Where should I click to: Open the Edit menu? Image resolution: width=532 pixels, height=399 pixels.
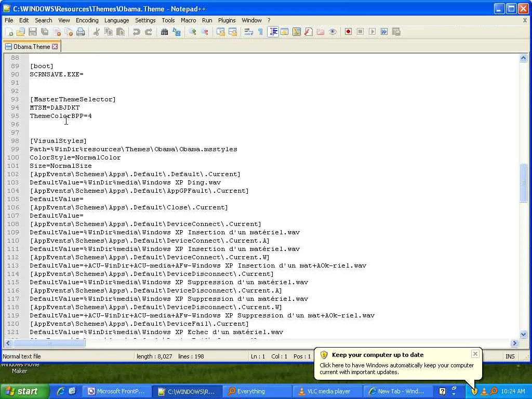click(x=24, y=20)
